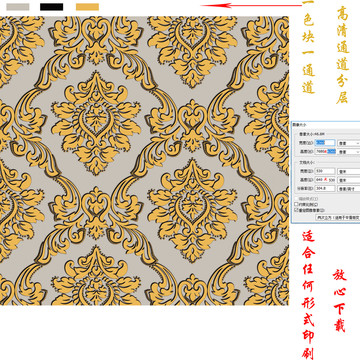Toggle the Resample Image checkbox
The width and height of the screenshot is (360, 360).
pyautogui.click(x=296, y=210)
